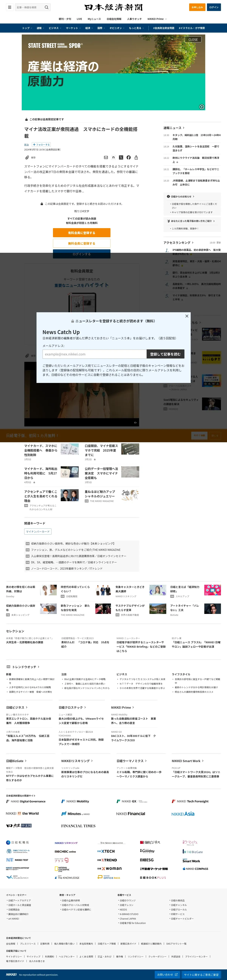Open thumbnail for 重ねるほど魅力アップ article
This screenshot has width=227, height=980.
tap(130, 495)
